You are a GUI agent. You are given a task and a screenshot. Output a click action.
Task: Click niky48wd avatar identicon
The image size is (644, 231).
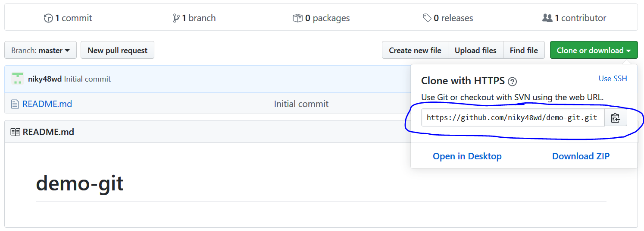[18, 79]
